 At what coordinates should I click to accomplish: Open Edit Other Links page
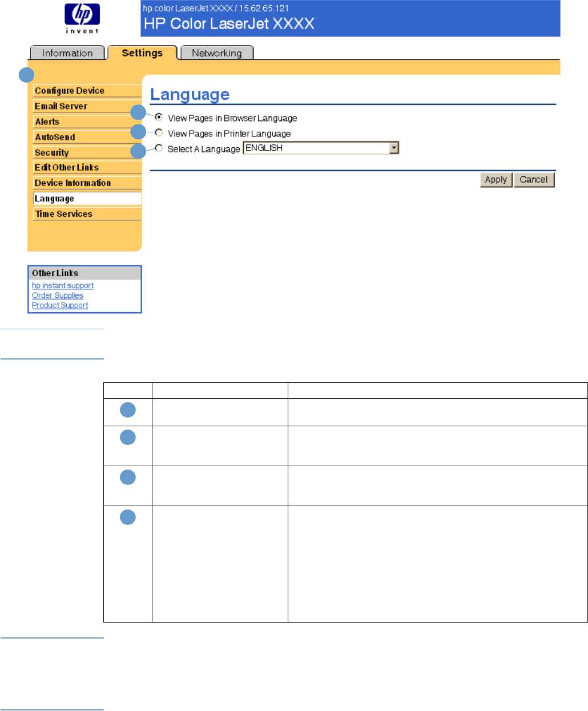click(x=87, y=167)
